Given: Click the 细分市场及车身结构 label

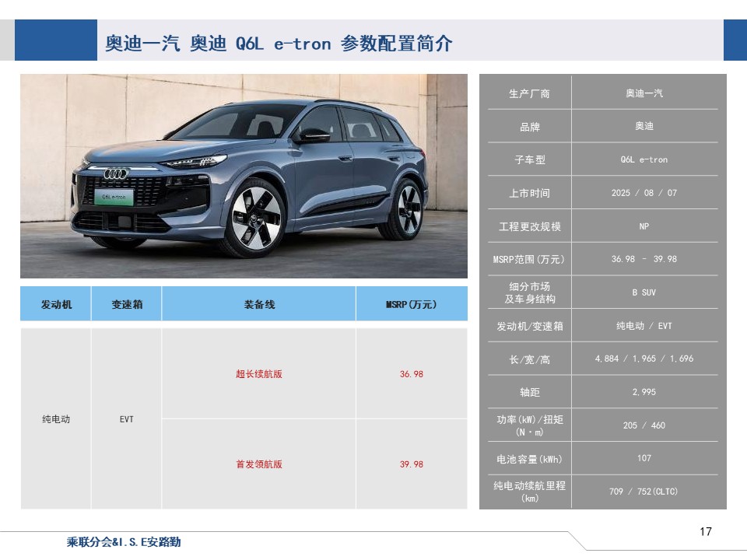Looking at the screenshot, I should 530,292.
